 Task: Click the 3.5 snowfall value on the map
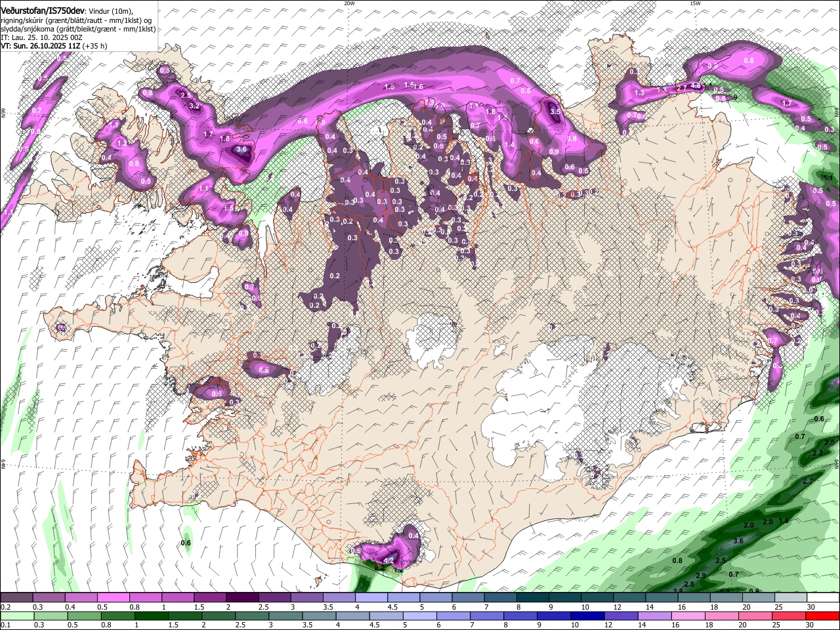[x=555, y=112]
